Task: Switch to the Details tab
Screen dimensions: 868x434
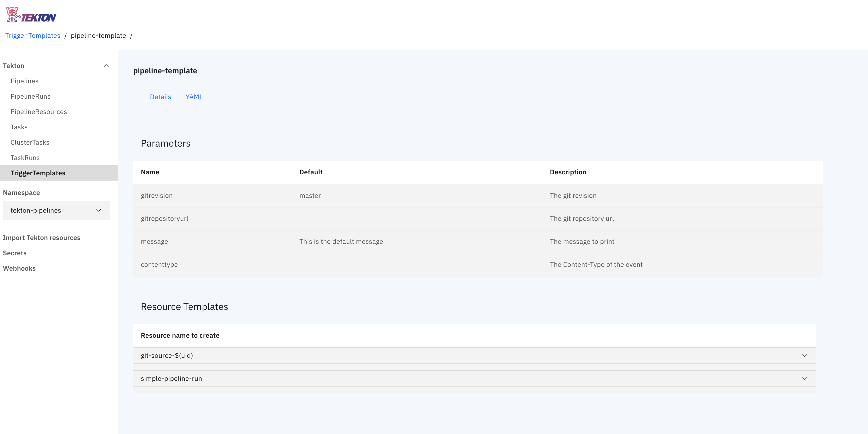Action: (160, 97)
